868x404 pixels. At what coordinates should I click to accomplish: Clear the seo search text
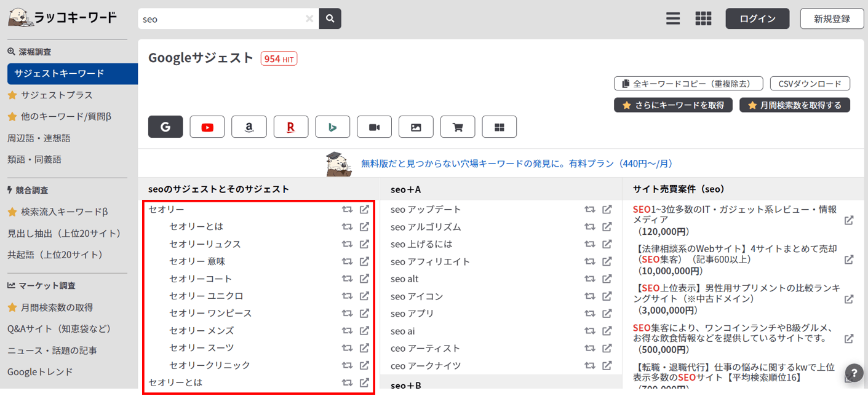tap(309, 19)
